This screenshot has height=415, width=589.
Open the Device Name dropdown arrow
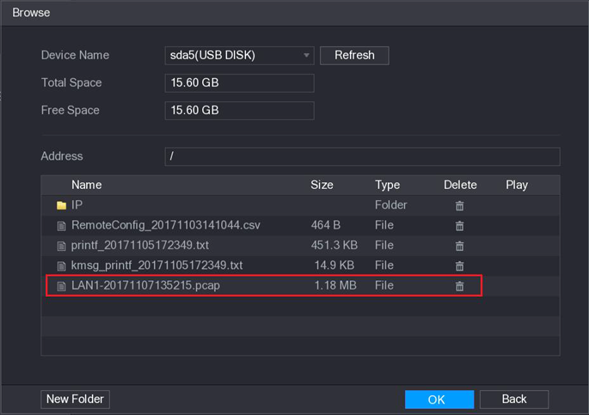pos(307,55)
